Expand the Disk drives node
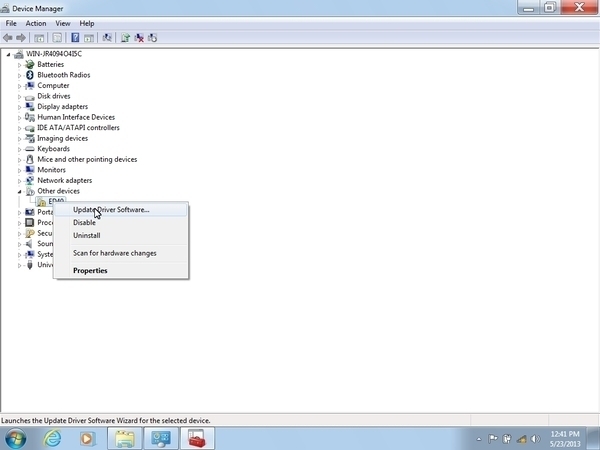 point(19,96)
